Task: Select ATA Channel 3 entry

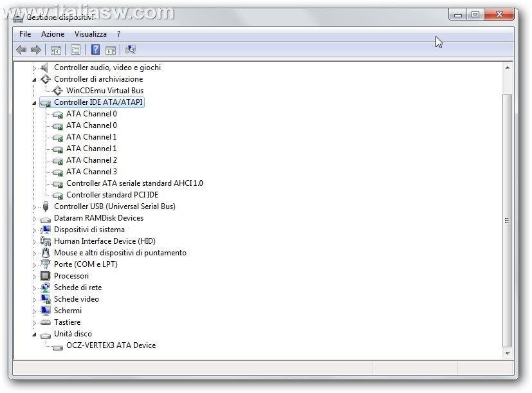Action: pyautogui.click(x=91, y=172)
